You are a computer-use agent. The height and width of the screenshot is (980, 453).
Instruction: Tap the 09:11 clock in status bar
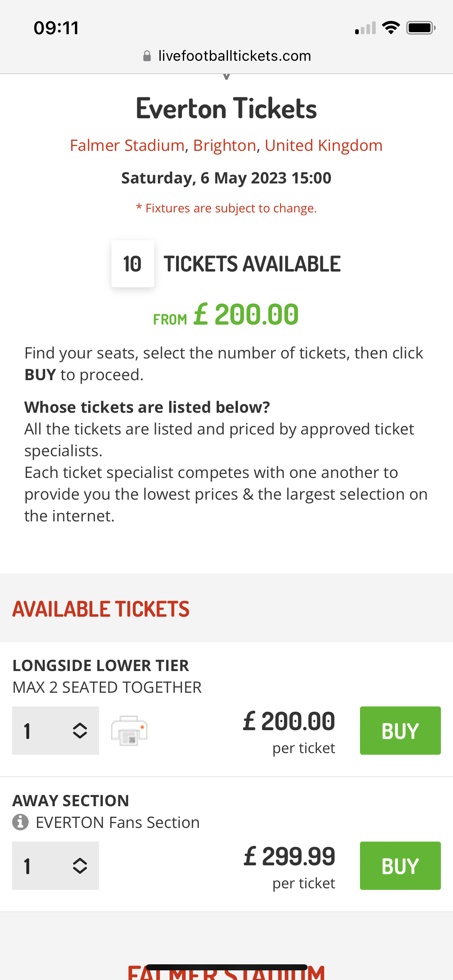point(56,28)
